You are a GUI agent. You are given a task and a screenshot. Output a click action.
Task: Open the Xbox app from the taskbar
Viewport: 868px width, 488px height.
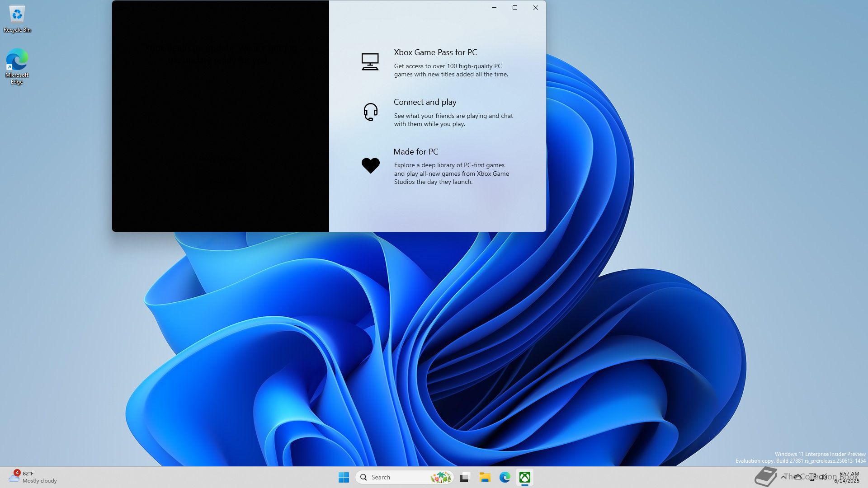(524, 477)
